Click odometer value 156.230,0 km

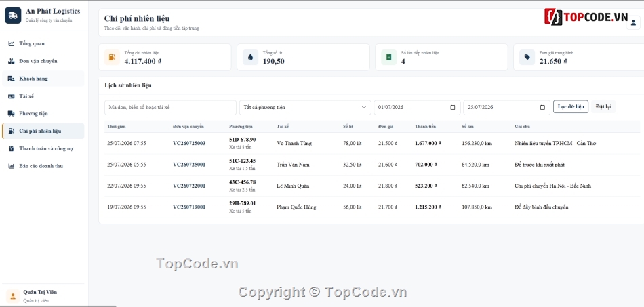[x=477, y=143]
